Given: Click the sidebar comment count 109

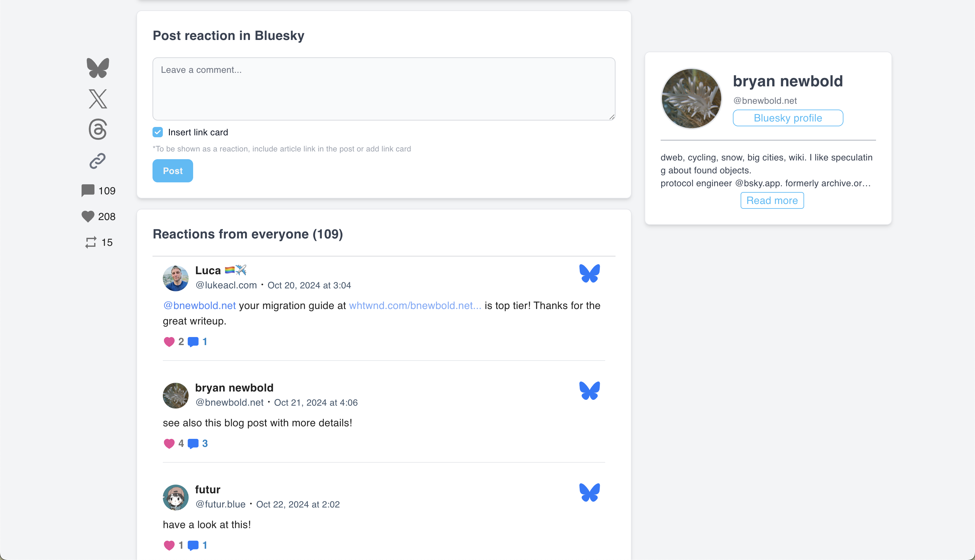Looking at the screenshot, I should [x=99, y=191].
